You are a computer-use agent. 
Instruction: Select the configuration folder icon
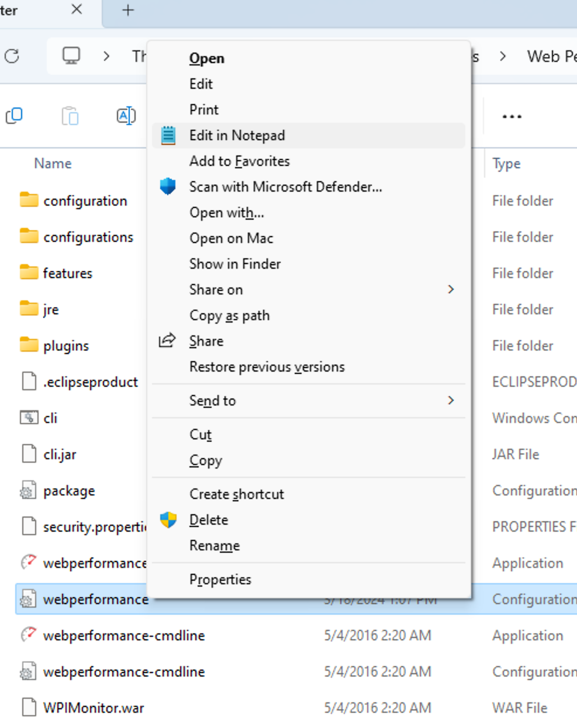pyautogui.click(x=29, y=200)
